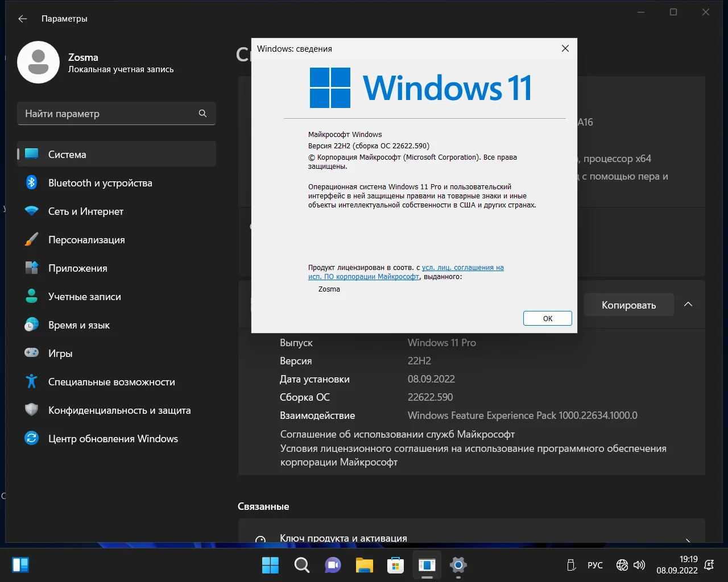728x582 pixels.
Task: Open Соглашение об использовании служб Майкрософт link
Action: click(x=398, y=434)
